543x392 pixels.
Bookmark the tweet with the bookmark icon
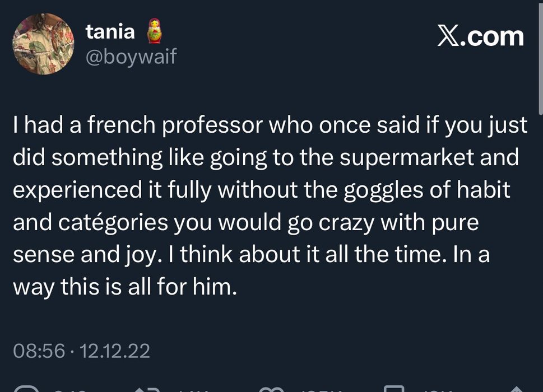(395, 389)
